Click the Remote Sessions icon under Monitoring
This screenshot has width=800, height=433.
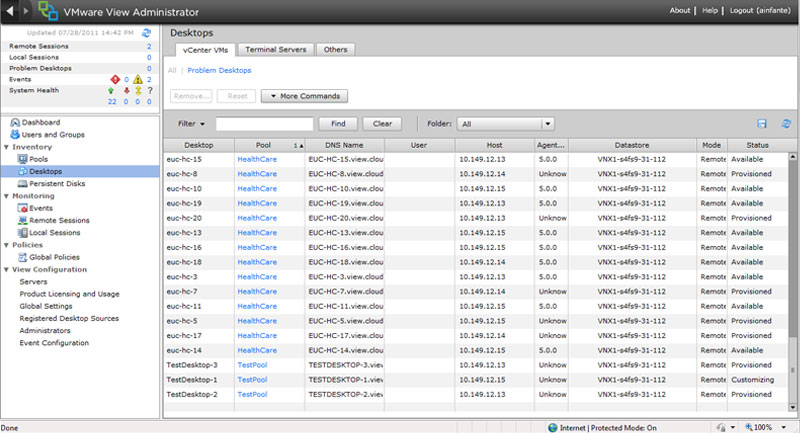pos(22,220)
